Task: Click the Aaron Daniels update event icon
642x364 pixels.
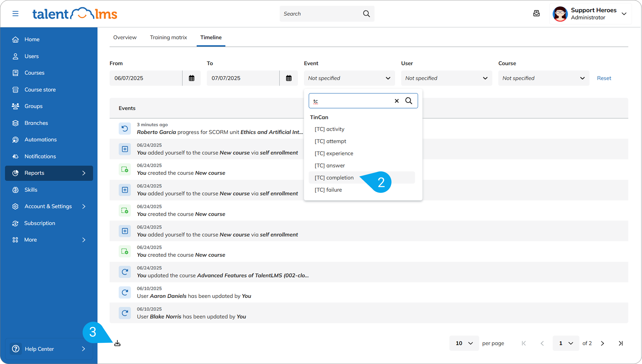Action: pos(125,292)
